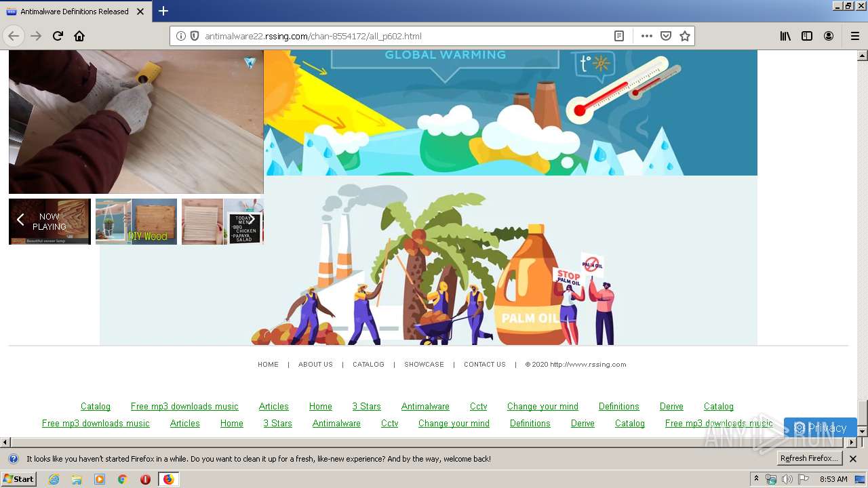Go back to previous page

pos(14,36)
